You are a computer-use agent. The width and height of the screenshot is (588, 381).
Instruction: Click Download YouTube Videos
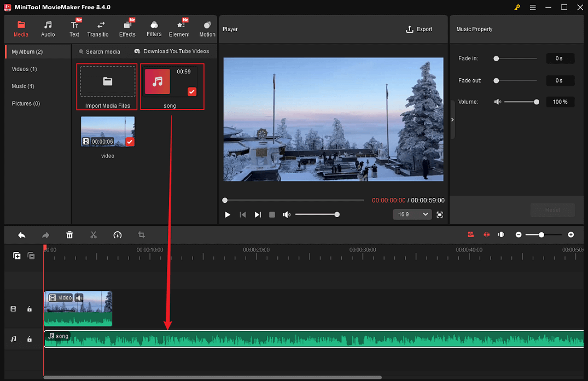coord(172,51)
